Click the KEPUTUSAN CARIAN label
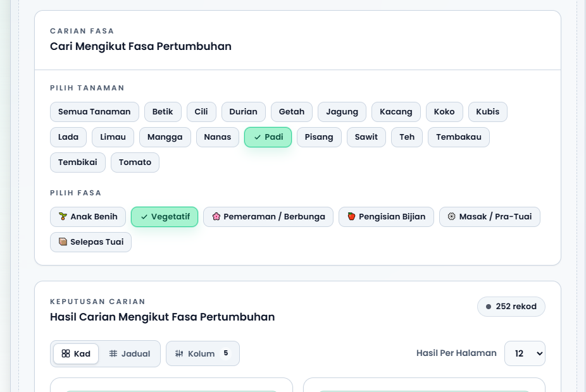Viewport: 586px width, 392px height. pyautogui.click(x=98, y=302)
